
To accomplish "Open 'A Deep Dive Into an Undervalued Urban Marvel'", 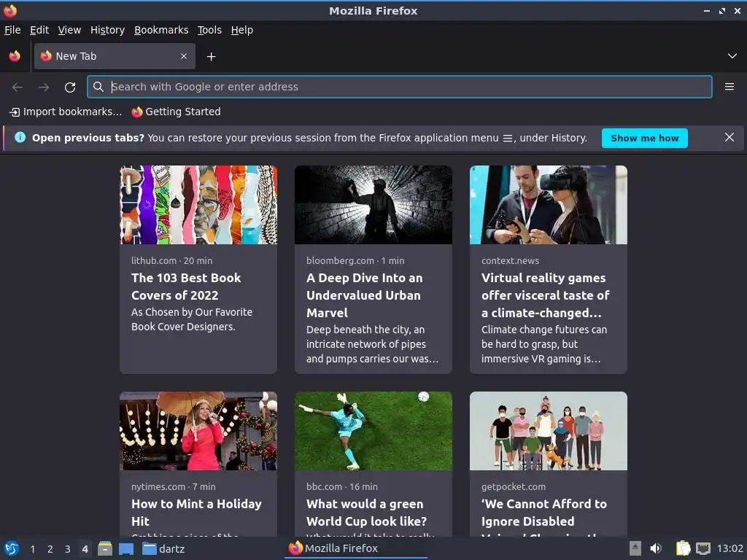I will [x=365, y=295].
